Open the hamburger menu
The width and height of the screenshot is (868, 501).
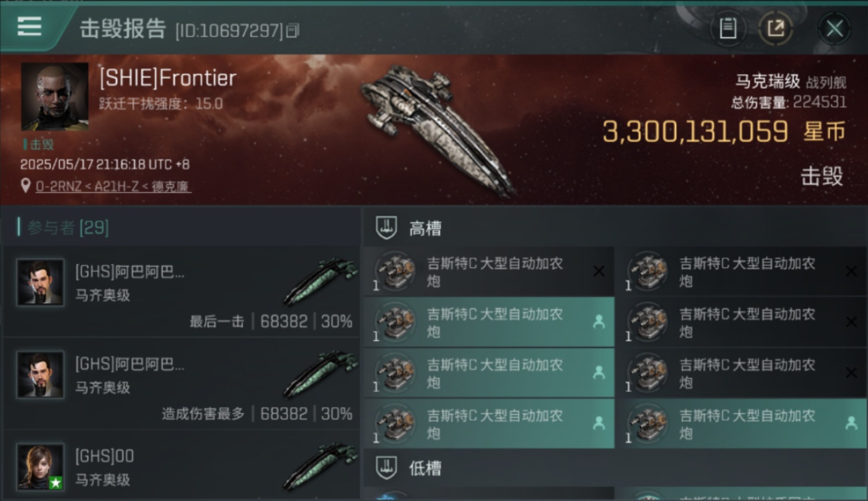(x=29, y=27)
